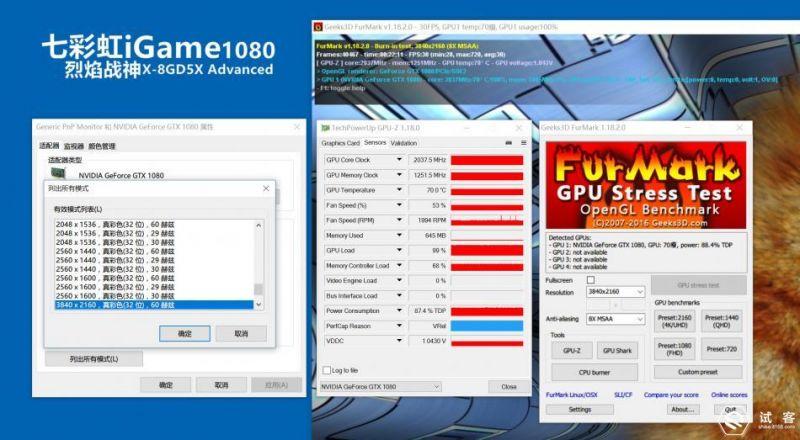
Task: Open Memory Used sensor dropdown
Action: click(399, 235)
